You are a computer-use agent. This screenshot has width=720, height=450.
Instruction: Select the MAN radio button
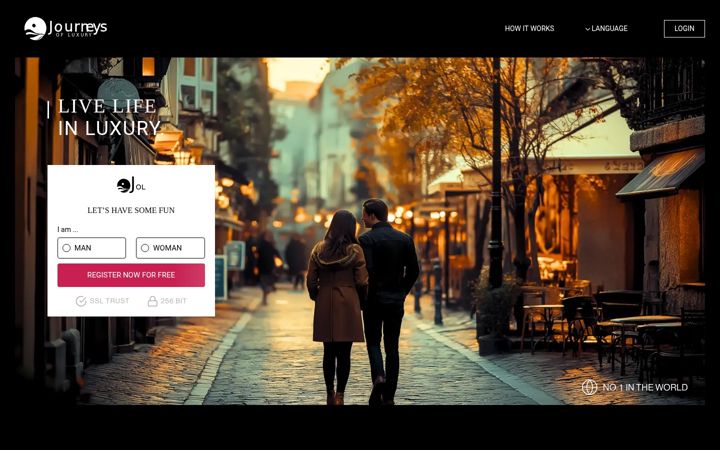(x=67, y=248)
